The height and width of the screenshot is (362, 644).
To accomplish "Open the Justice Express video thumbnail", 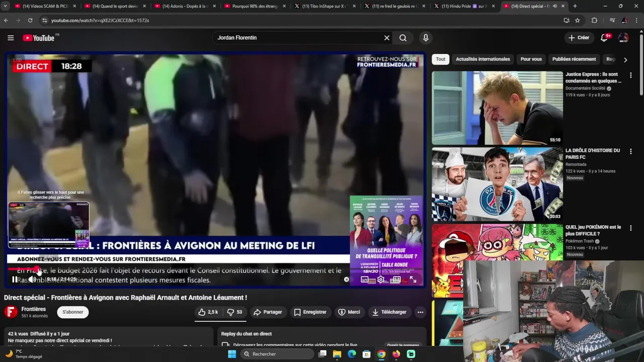I will (497, 108).
